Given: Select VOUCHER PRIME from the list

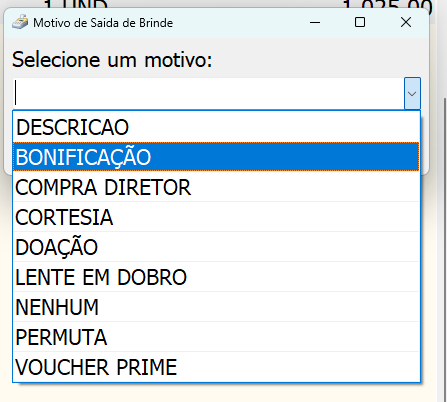Looking at the screenshot, I should pos(216,367).
